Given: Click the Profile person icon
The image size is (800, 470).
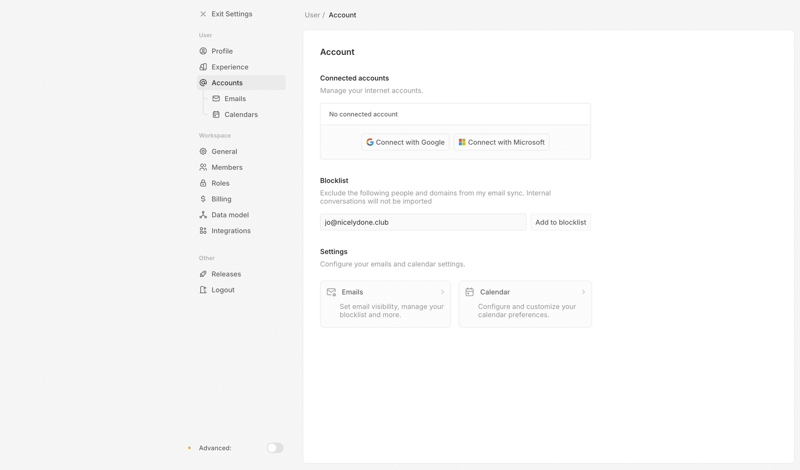Looking at the screenshot, I should click(203, 51).
